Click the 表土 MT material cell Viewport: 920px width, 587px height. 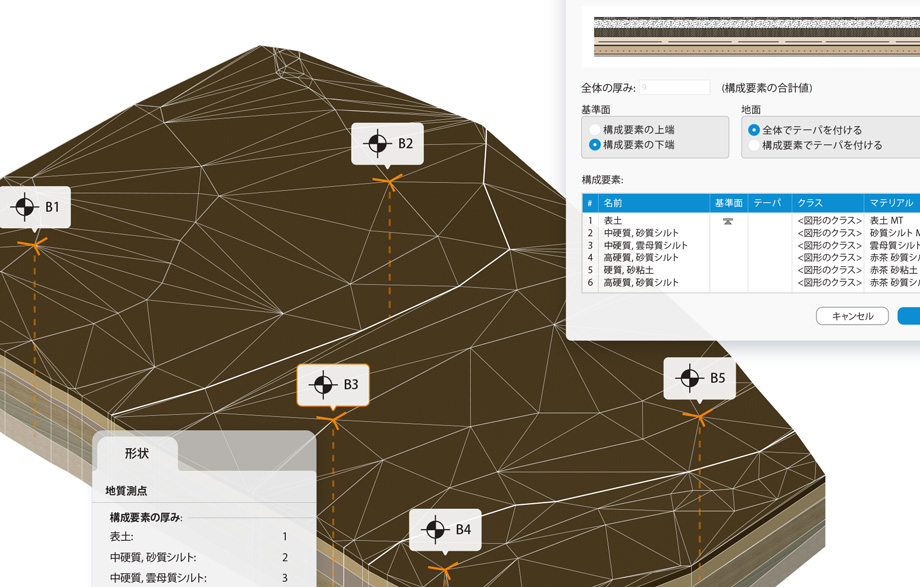pos(887,221)
